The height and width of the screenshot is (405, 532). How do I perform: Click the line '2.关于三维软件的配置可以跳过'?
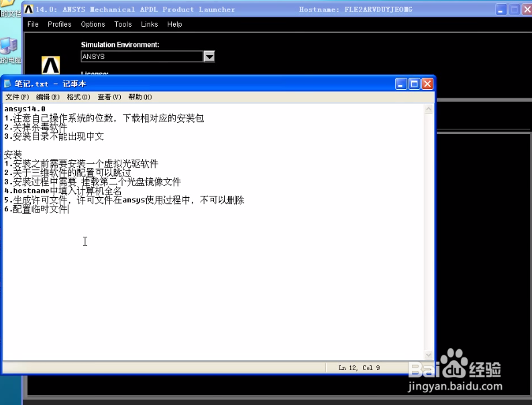coord(68,172)
